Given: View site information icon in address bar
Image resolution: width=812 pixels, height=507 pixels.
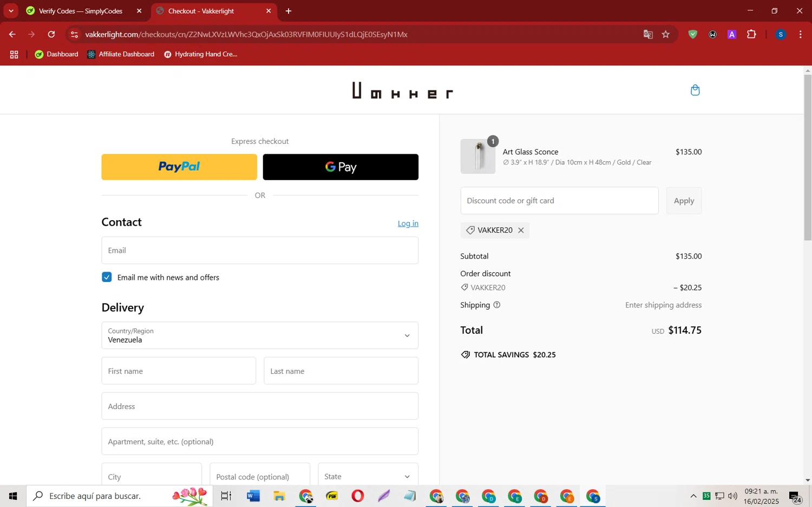Looking at the screenshot, I should tap(75, 34).
